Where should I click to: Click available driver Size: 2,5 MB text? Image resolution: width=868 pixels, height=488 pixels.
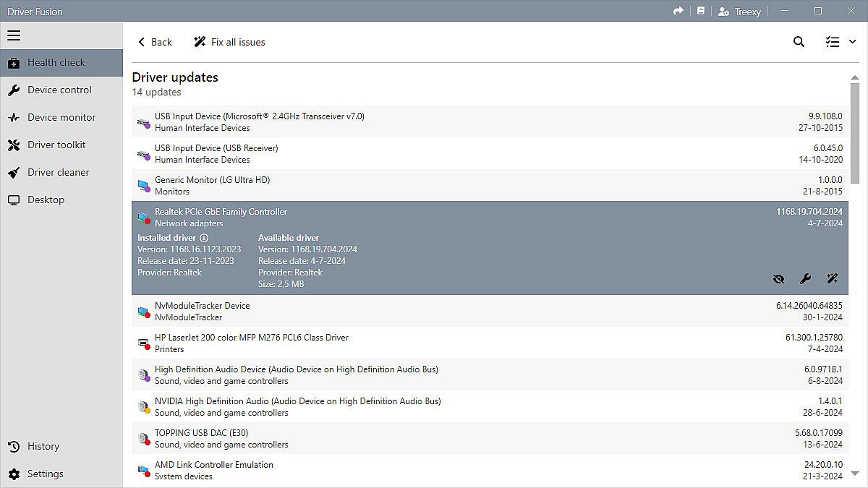coord(281,284)
